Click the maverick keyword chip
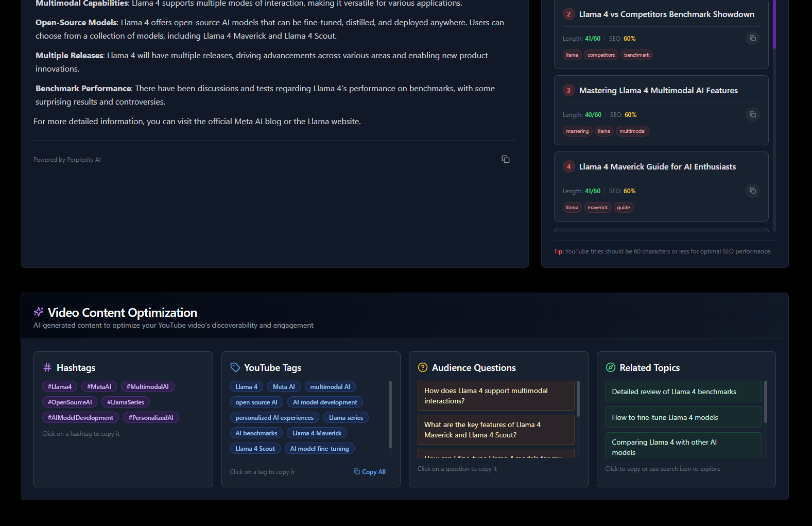812x526 pixels. pyautogui.click(x=598, y=208)
